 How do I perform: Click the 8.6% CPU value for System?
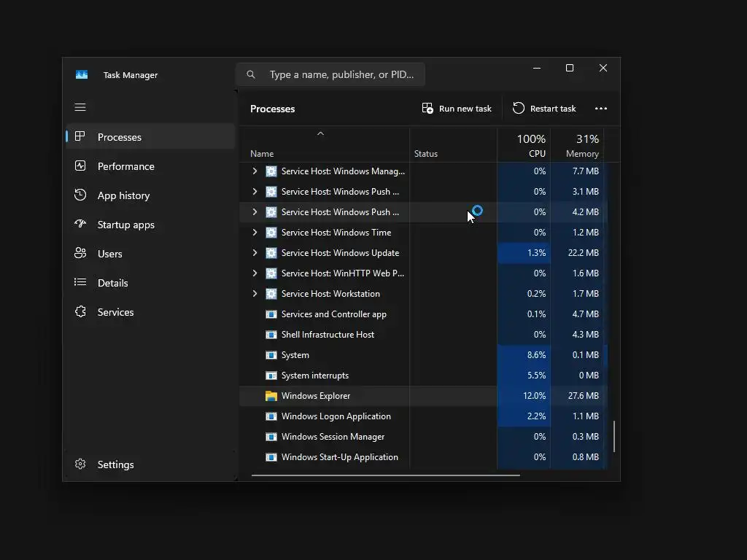point(536,355)
